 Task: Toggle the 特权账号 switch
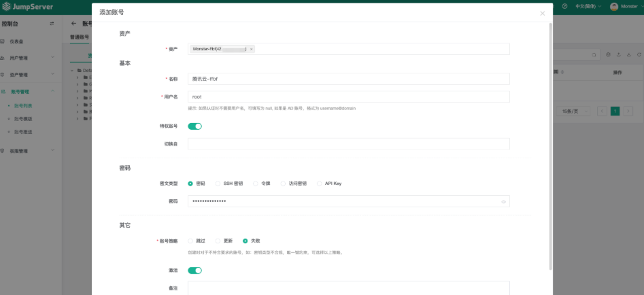(194, 126)
